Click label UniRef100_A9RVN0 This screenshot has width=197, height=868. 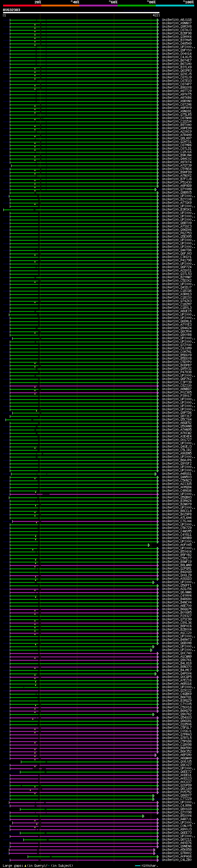(x=177, y=101)
